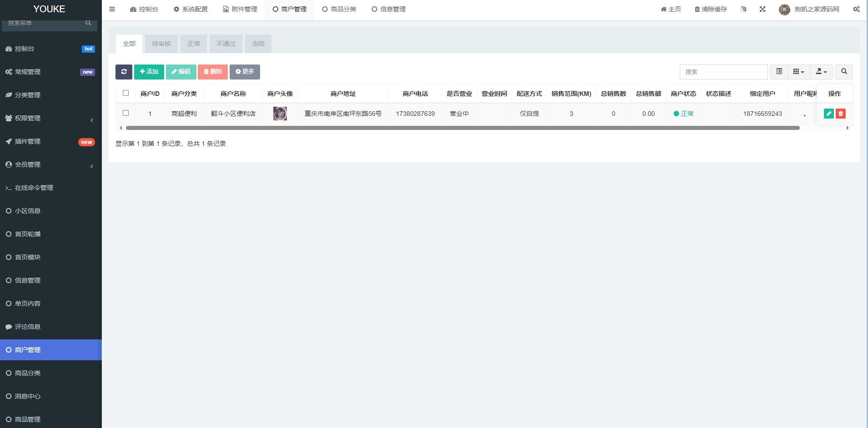Viewport: 868px width, 428px height.
Task: Click the merchant avatar thumbnail
Action: (280, 114)
